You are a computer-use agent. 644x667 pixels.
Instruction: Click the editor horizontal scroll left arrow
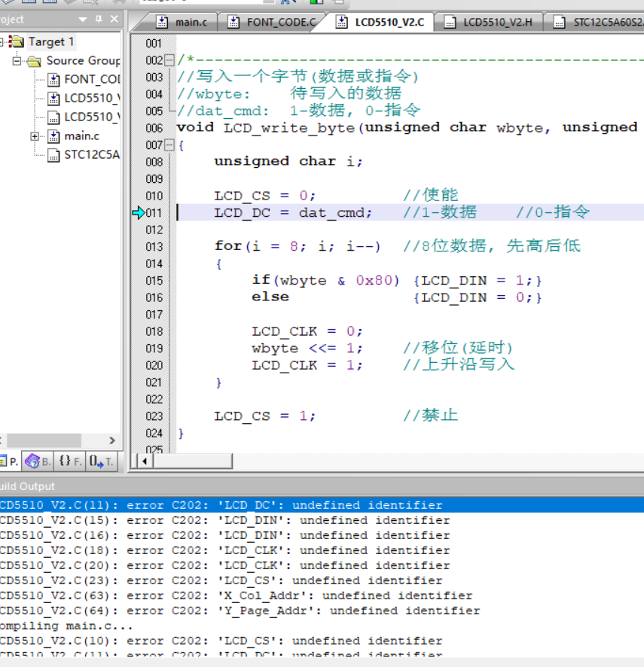[x=145, y=461]
